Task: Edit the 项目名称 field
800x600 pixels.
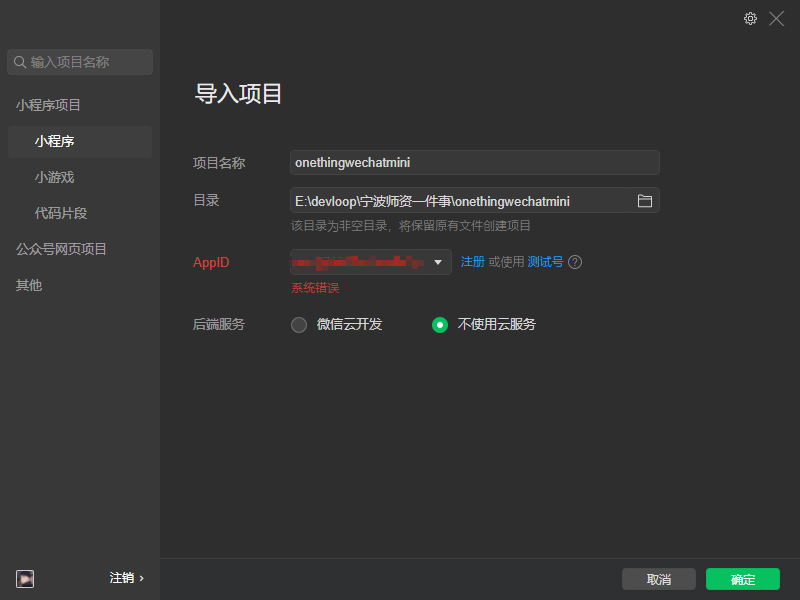Action: click(x=474, y=163)
